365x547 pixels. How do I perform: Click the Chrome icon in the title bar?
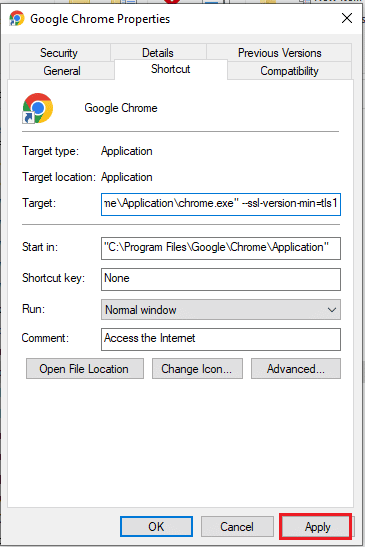(x=16, y=18)
